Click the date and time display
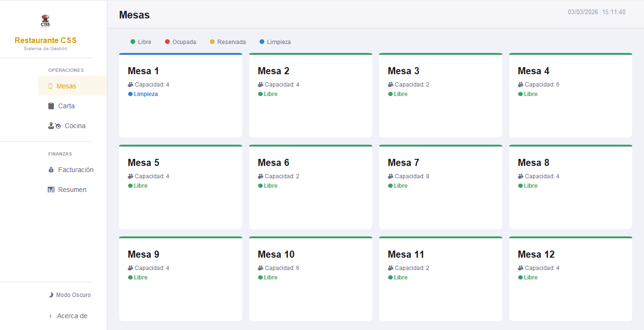 click(596, 12)
